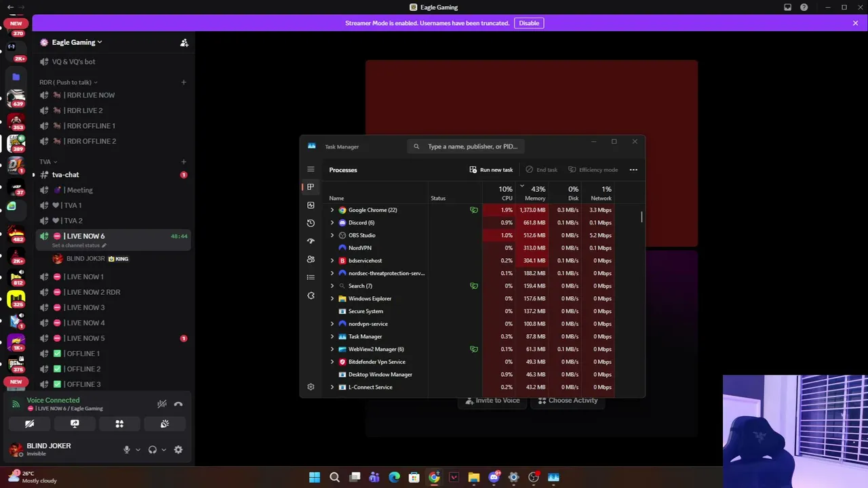Open Discord User Settings gear
Image resolution: width=868 pixels, height=488 pixels.
(x=178, y=449)
